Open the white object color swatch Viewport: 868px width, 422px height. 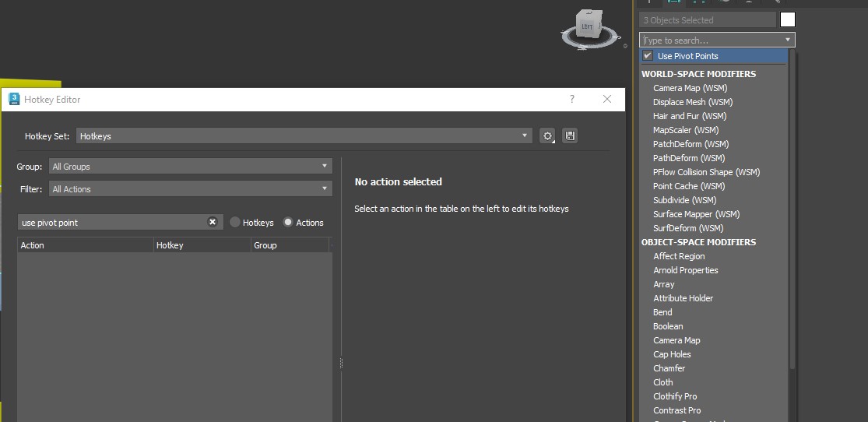pyautogui.click(x=788, y=20)
